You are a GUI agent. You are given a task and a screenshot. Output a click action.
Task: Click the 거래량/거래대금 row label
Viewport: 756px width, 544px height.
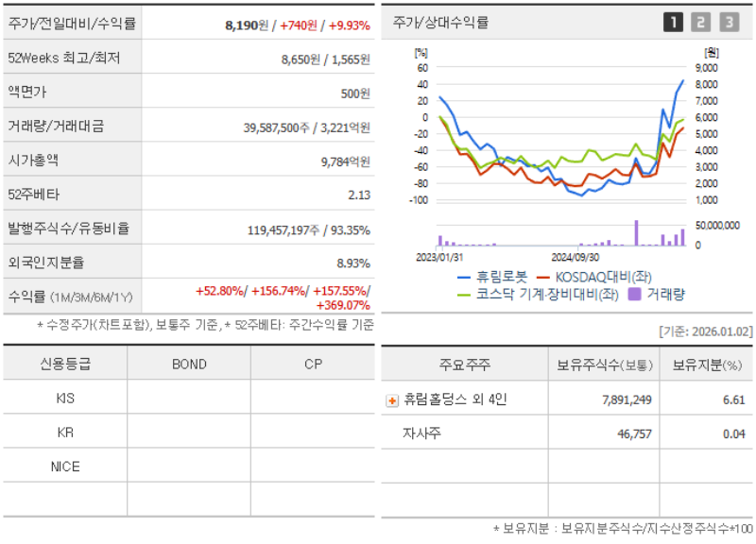click(x=56, y=126)
